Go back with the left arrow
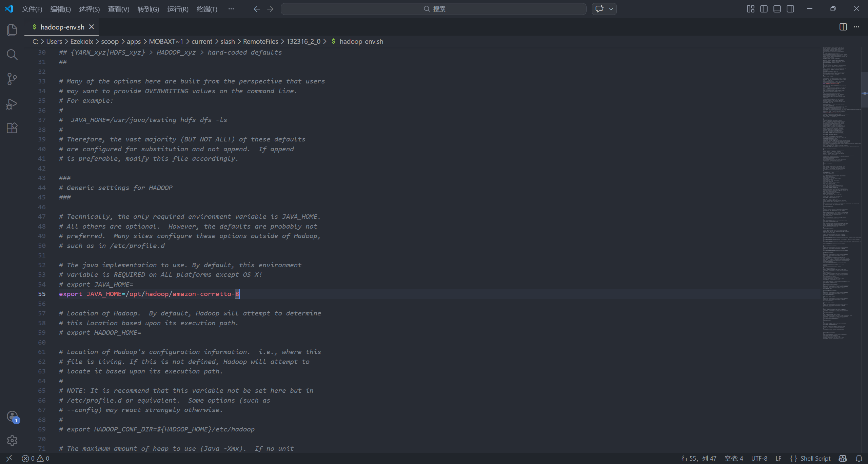The width and height of the screenshot is (868, 464). coord(257,9)
